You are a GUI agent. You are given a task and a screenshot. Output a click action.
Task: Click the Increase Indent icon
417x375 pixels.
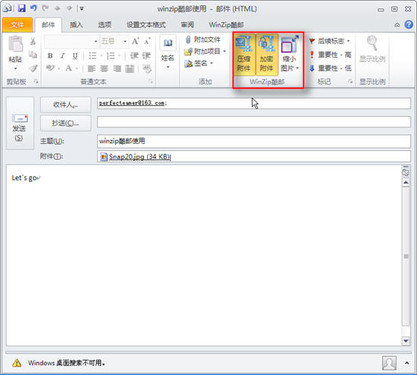pyautogui.click(x=146, y=56)
